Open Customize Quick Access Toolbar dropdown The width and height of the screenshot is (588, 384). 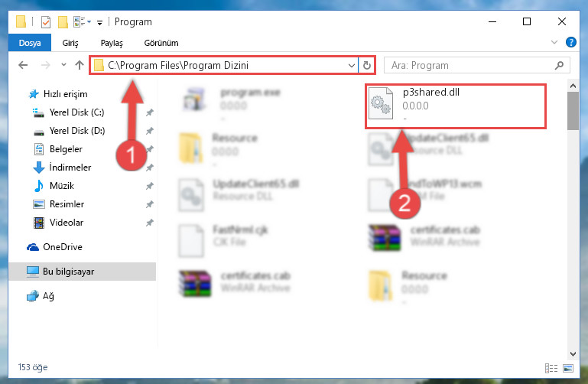click(99, 22)
